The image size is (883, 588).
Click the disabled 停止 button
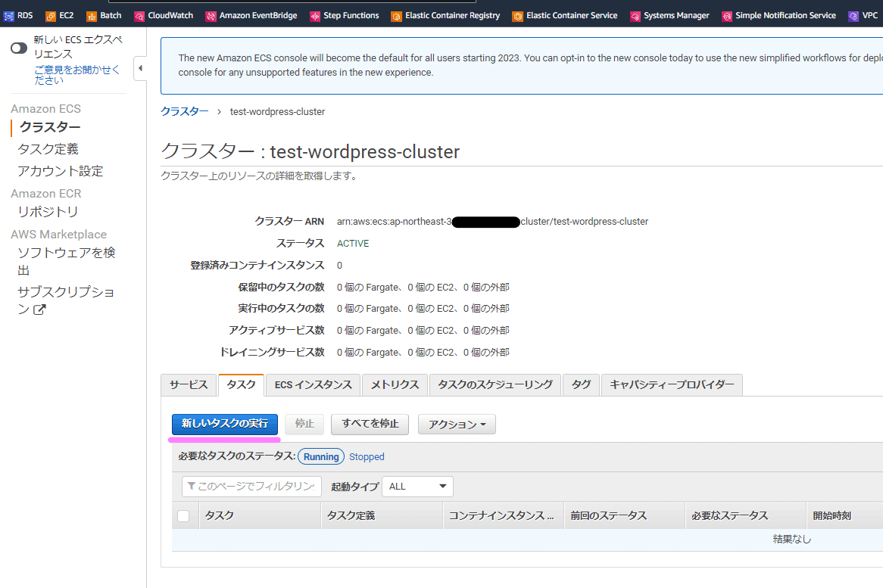[x=304, y=424]
